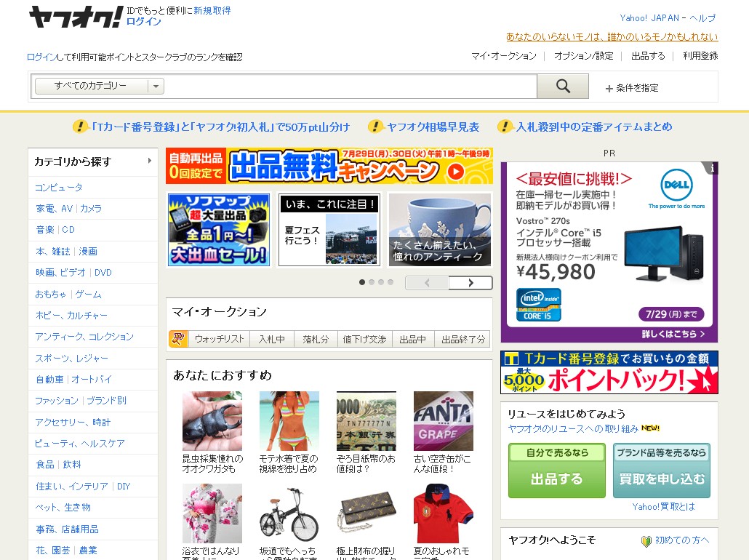
Task: Open the 出品中 tab
Action: (x=413, y=339)
